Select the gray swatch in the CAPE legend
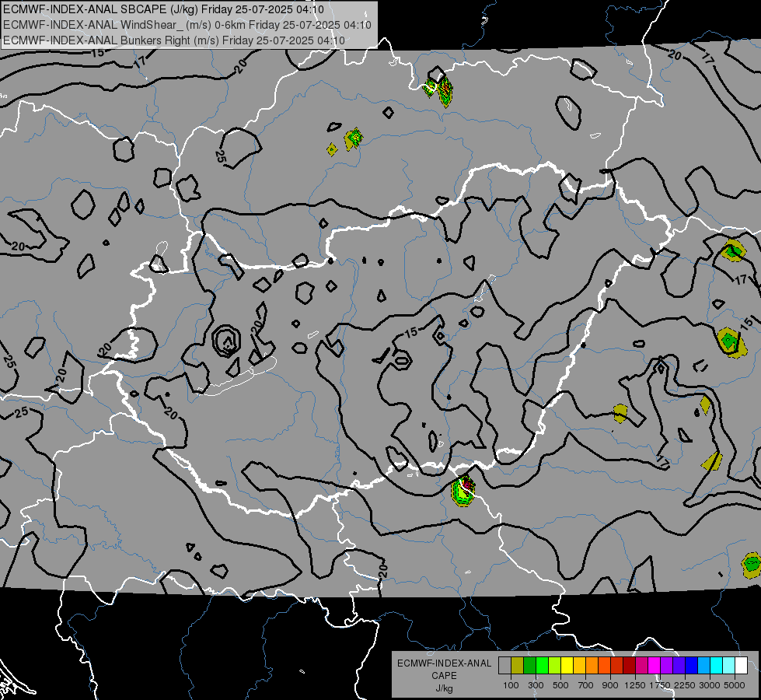The image size is (761, 700). coord(504,666)
